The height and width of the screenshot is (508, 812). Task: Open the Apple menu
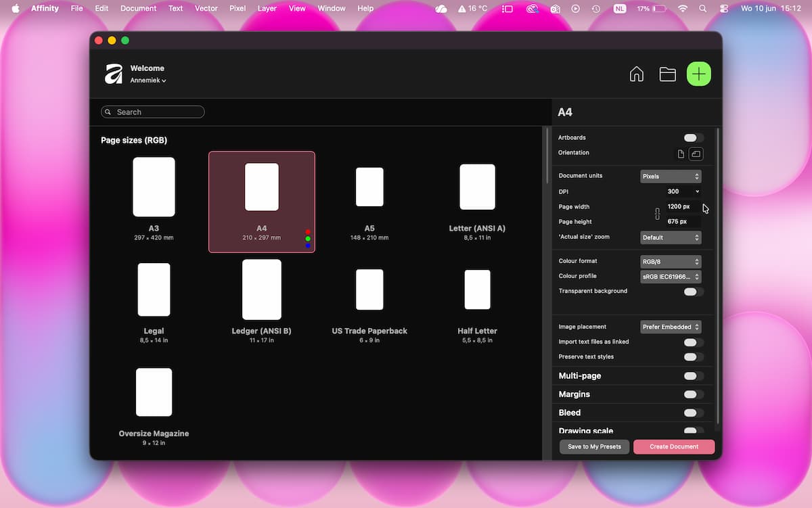pyautogui.click(x=16, y=9)
